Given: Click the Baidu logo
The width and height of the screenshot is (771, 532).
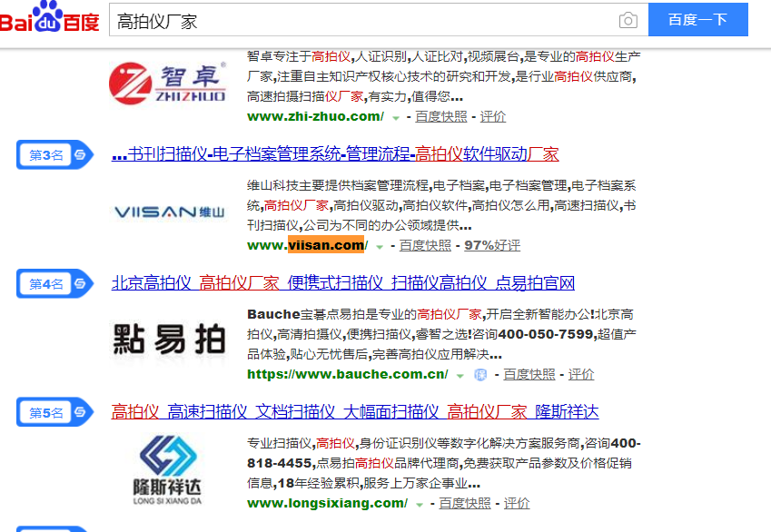Looking at the screenshot, I should click(x=50, y=16).
